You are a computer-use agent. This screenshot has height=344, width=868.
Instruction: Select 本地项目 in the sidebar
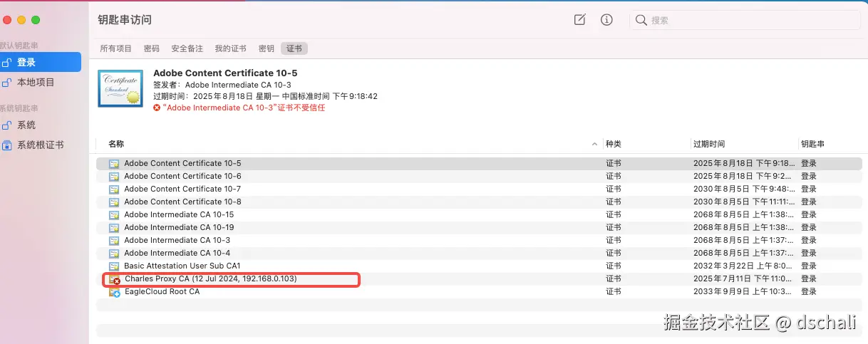[40, 83]
